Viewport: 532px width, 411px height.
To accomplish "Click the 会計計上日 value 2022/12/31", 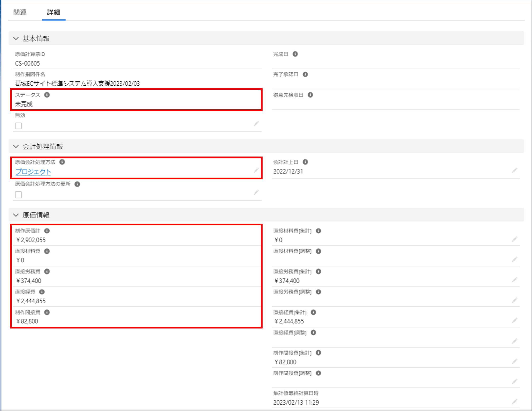I will (288, 171).
